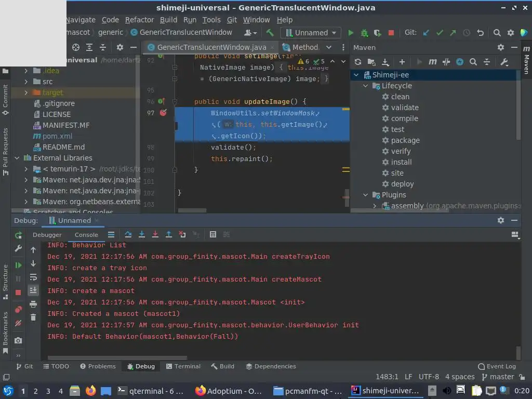The width and height of the screenshot is (532, 399).
Task: Expand the src folder
Action: (26, 82)
